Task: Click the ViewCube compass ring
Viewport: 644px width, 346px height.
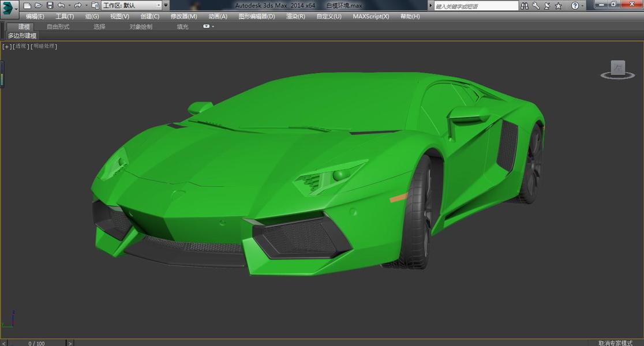Action: point(617,76)
